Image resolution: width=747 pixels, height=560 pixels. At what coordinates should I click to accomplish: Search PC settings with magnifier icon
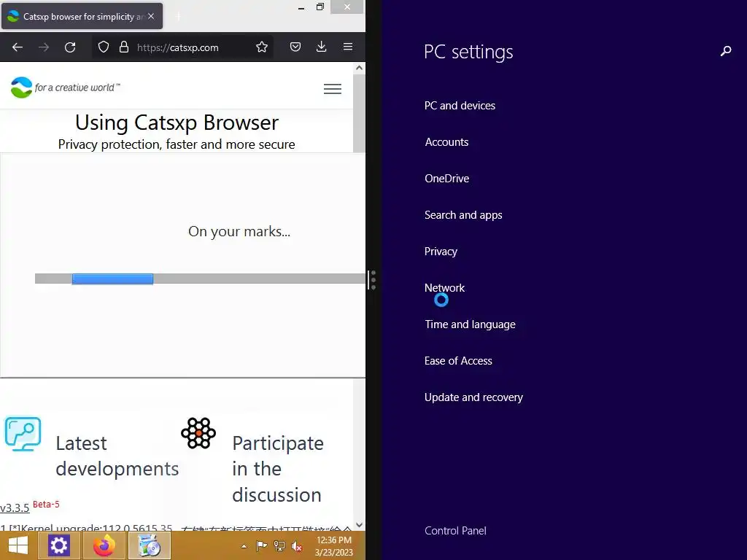[726, 51]
